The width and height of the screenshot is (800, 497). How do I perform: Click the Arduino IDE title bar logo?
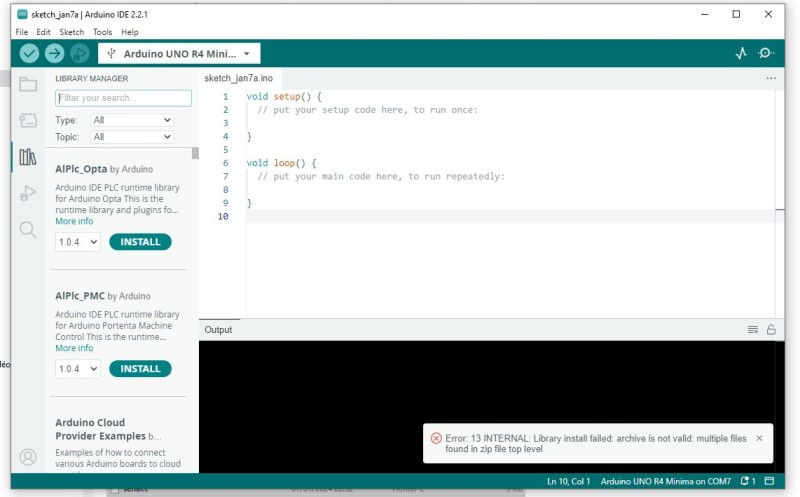[22, 14]
